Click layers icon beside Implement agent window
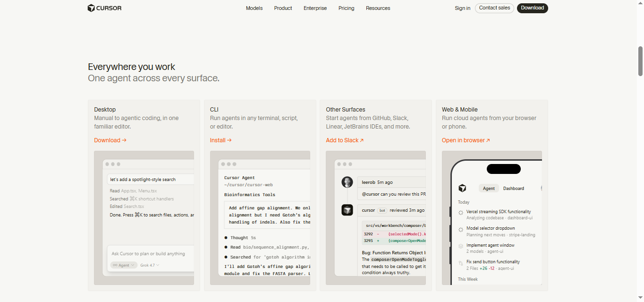Screen dimensions: 644x302 [x=461, y=246]
